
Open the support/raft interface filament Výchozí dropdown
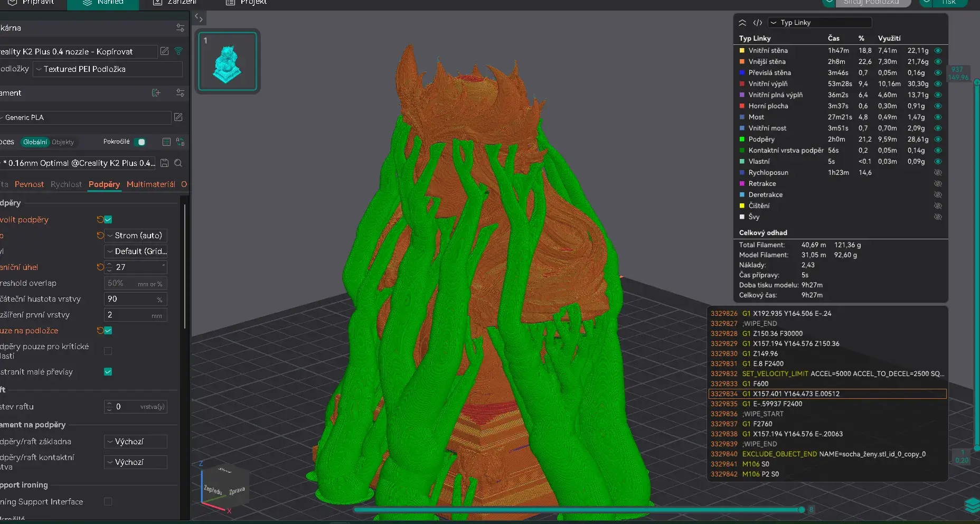(x=136, y=462)
